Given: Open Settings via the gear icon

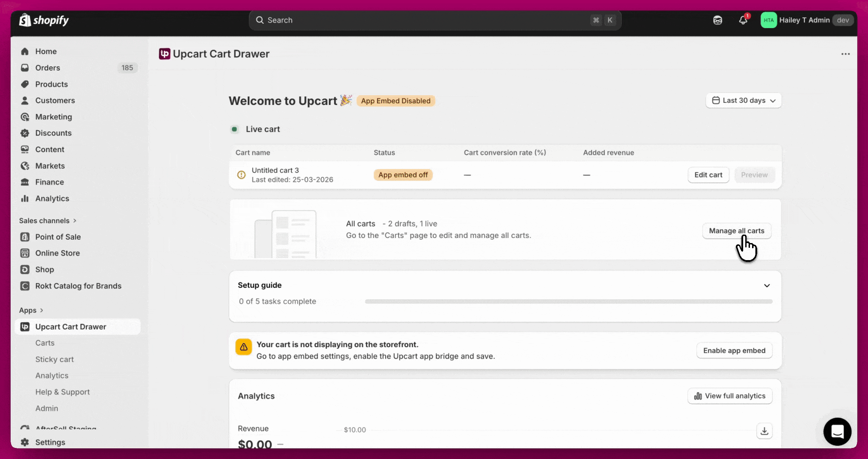Looking at the screenshot, I should pyautogui.click(x=25, y=442).
